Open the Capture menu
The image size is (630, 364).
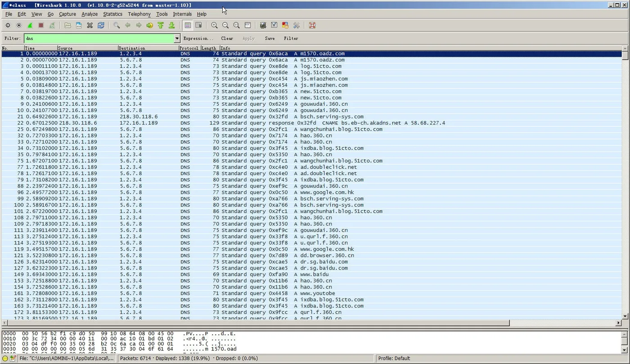coord(67,14)
